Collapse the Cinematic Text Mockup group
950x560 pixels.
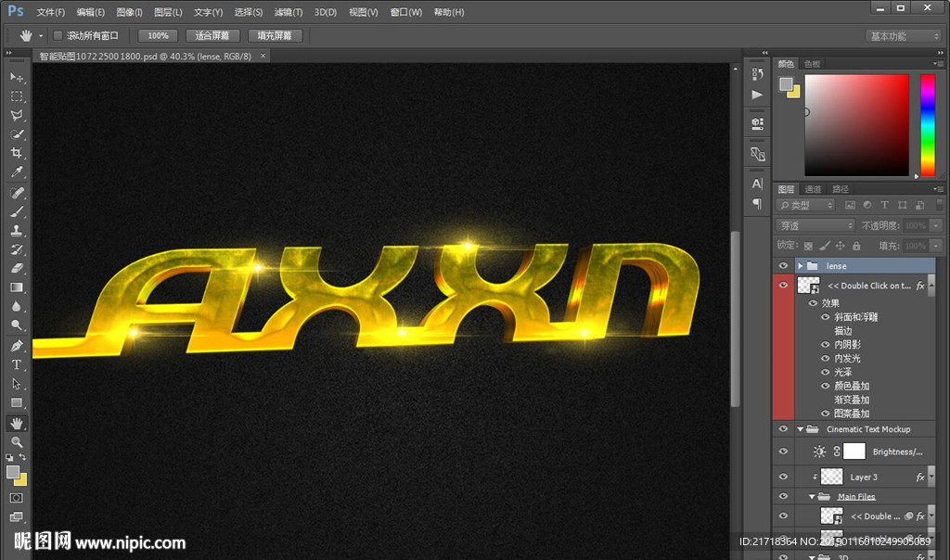click(800, 429)
